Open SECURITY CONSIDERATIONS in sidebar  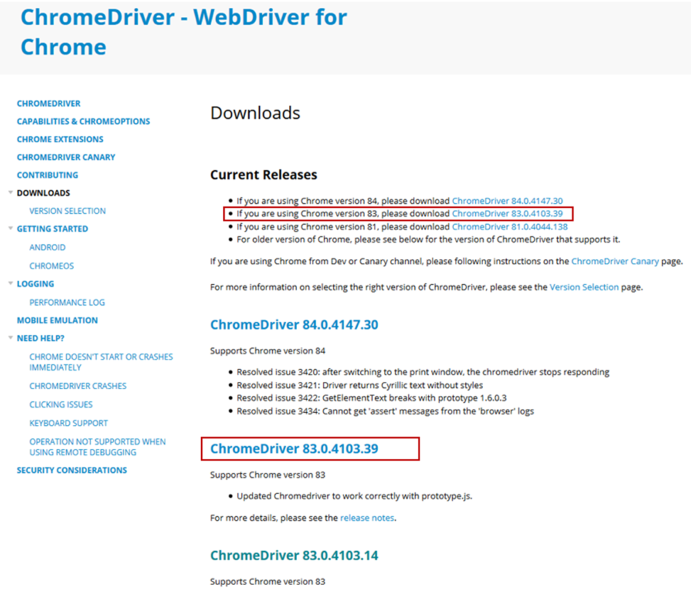pos(72,470)
